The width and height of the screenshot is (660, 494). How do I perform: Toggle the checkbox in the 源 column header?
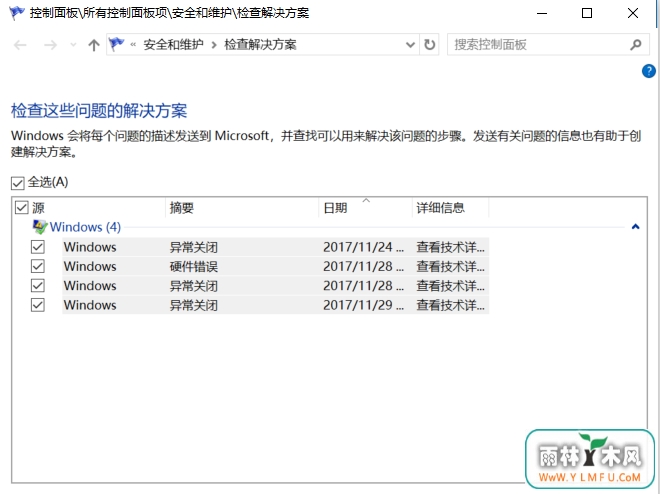(x=21, y=207)
